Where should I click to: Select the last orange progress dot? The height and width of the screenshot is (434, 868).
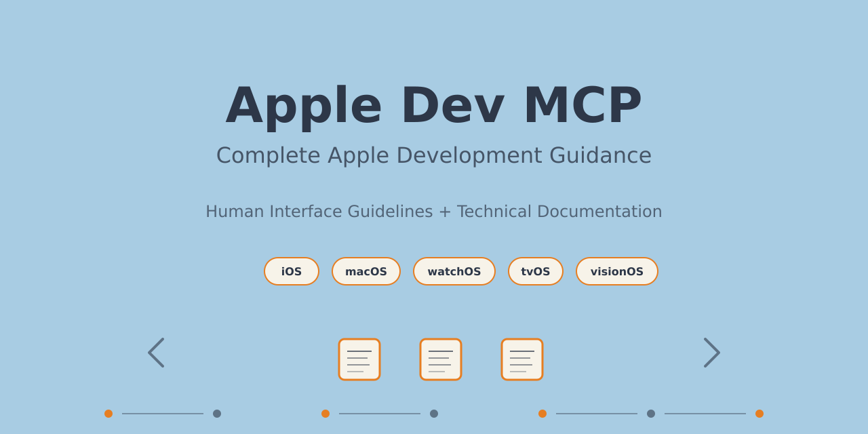pos(759,413)
